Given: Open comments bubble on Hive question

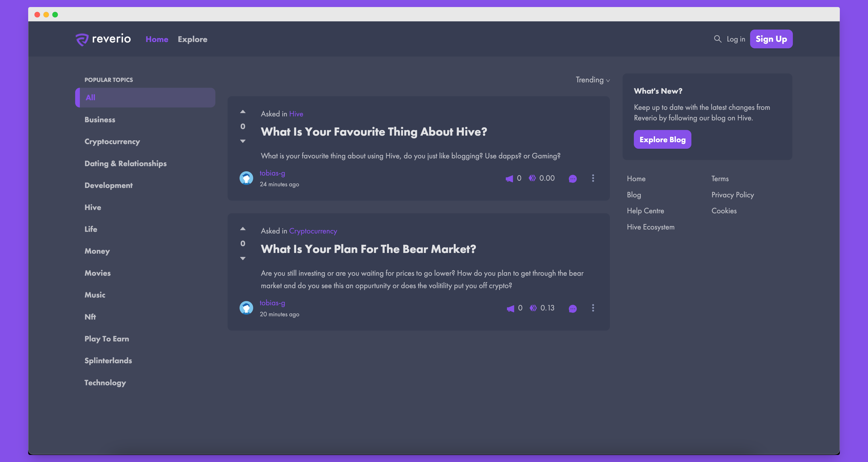Looking at the screenshot, I should [x=573, y=179].
